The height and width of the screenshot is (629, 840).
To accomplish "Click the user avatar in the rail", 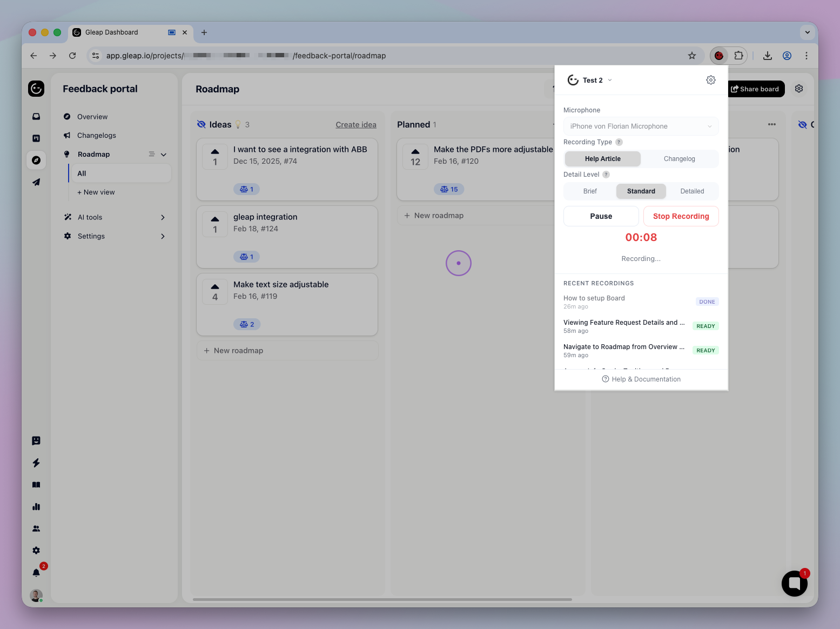I will click(x=36, y=595).
